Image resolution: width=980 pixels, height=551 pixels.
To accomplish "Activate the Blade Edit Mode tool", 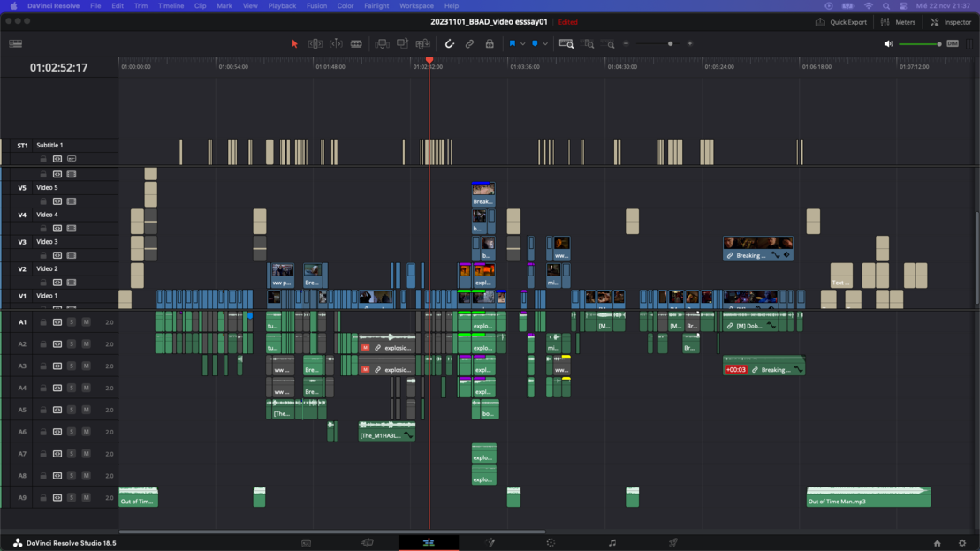I will tap(356, 43).
